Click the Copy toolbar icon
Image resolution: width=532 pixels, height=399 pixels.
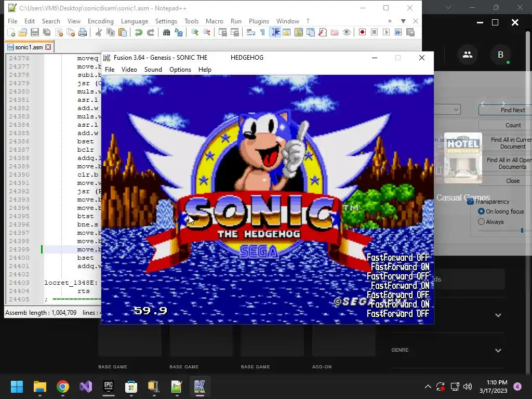(110, 32)
